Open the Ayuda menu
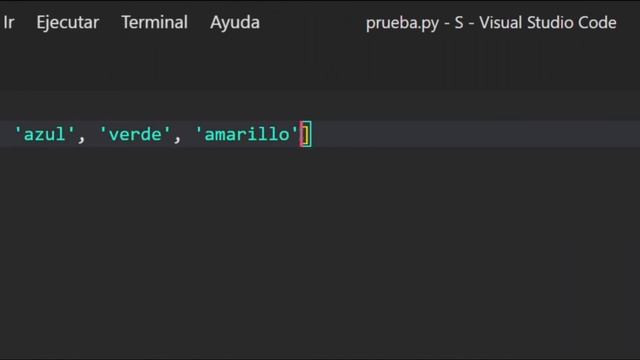The image size is (640, 360). 235,23
